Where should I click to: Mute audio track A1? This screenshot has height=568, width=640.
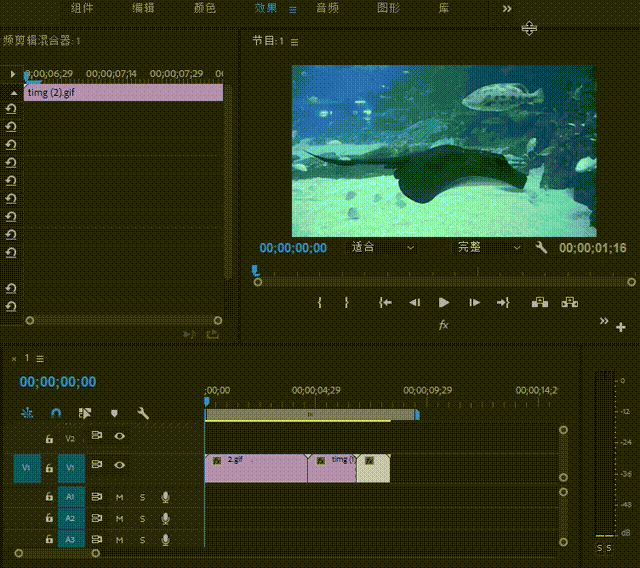click(120, 496)
